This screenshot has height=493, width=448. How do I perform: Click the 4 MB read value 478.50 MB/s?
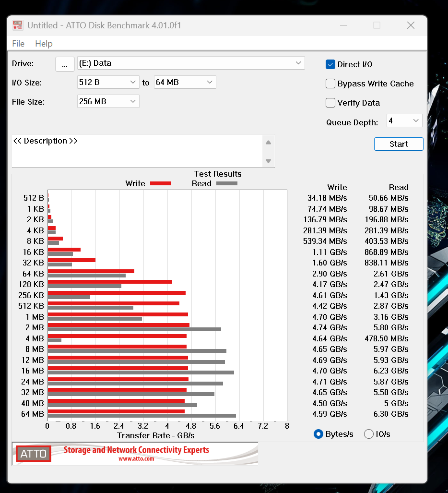point(387,338)
